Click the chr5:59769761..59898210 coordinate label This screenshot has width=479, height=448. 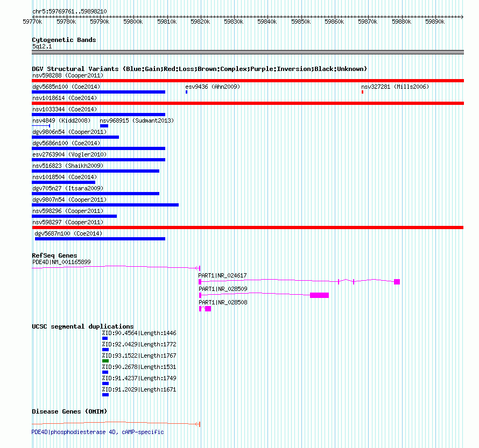point(69,12)
